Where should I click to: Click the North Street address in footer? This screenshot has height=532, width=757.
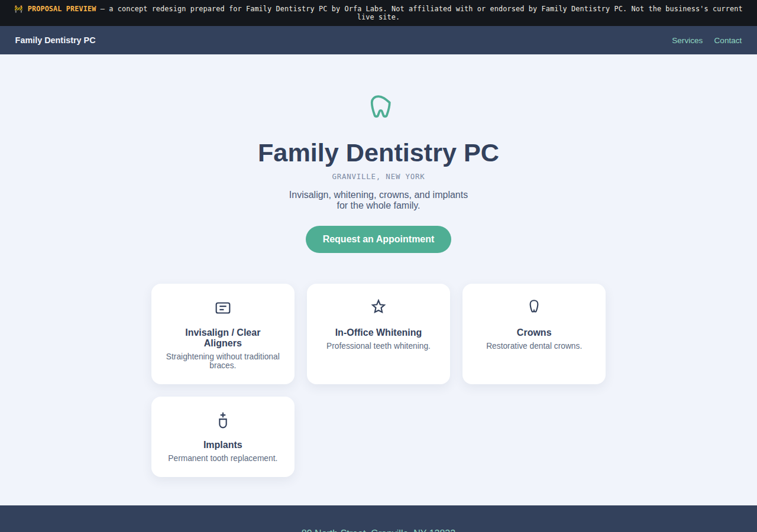click(x=378, y=530)
